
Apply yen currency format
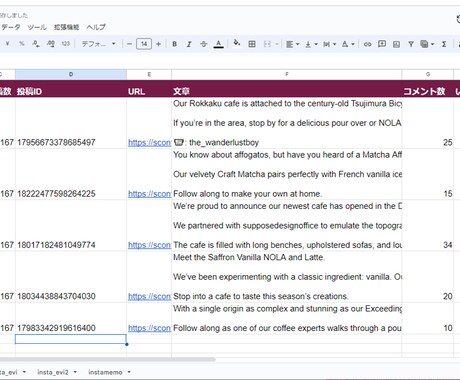click(x=7, y=44)
